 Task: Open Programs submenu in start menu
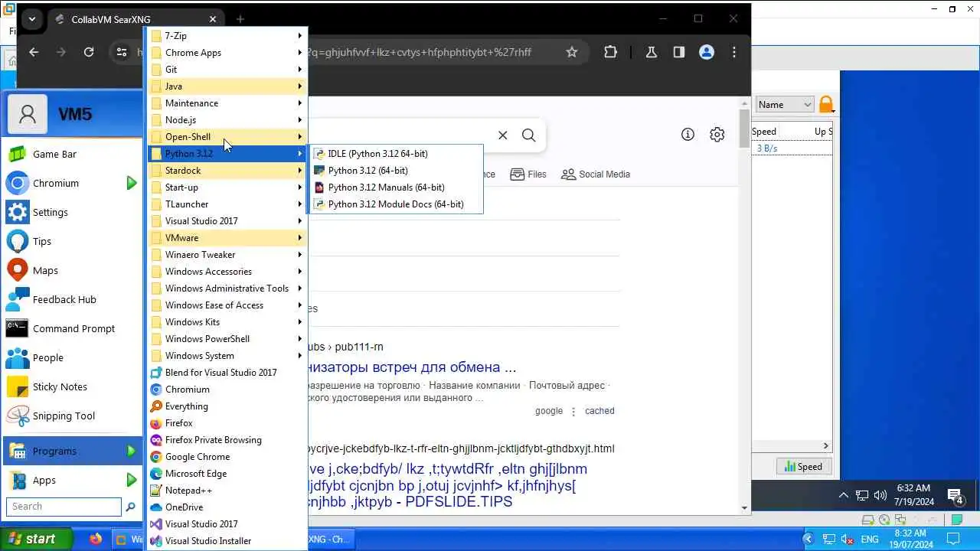(72, 451)
